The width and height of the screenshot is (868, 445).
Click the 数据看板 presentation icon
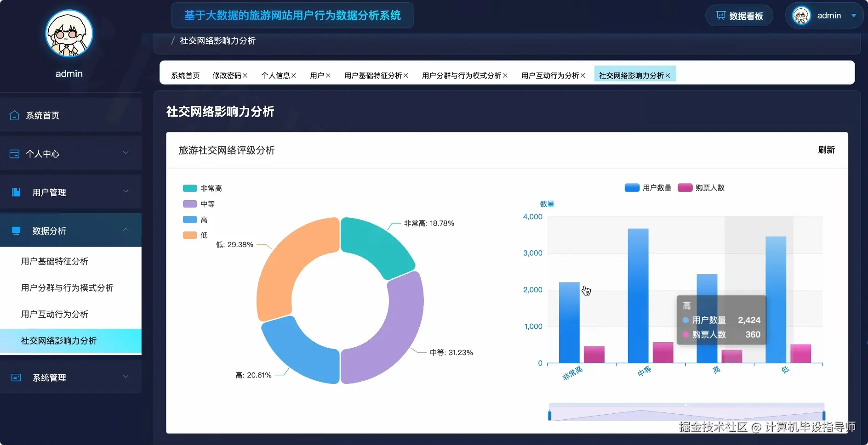coord(721,16)
